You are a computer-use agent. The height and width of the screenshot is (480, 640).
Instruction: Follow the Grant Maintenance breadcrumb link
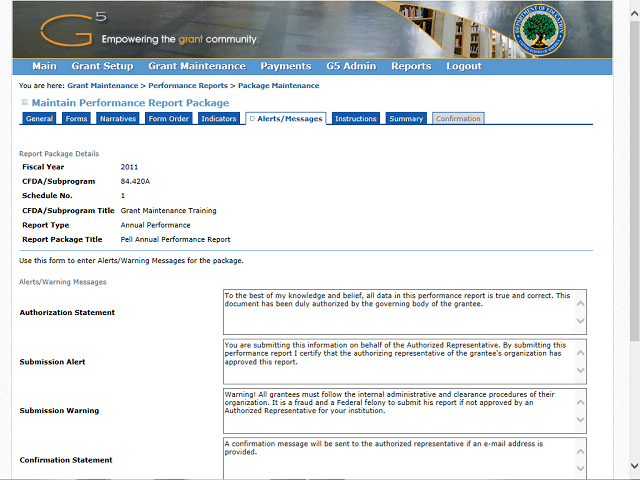tap(103, 86)
